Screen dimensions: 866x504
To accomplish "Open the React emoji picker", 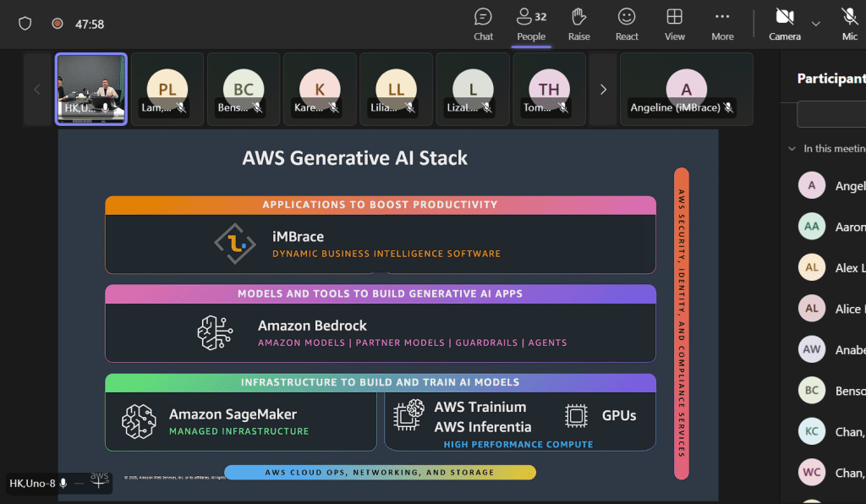I will coord(627,24).
